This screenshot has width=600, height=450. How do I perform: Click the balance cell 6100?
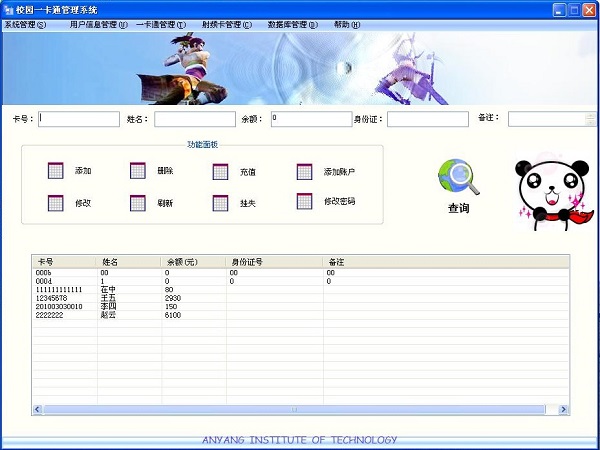pyautogui.click(x=173, y=315)
